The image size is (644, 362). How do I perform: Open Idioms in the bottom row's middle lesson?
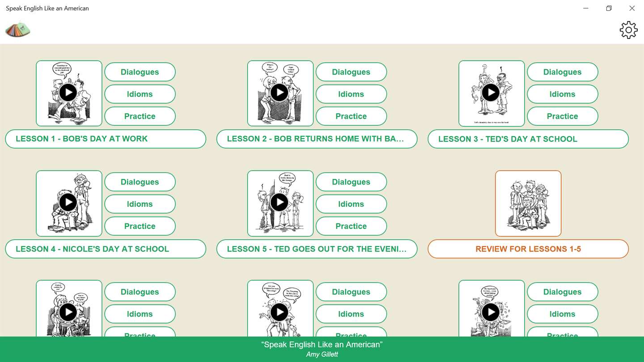[351, 314]
